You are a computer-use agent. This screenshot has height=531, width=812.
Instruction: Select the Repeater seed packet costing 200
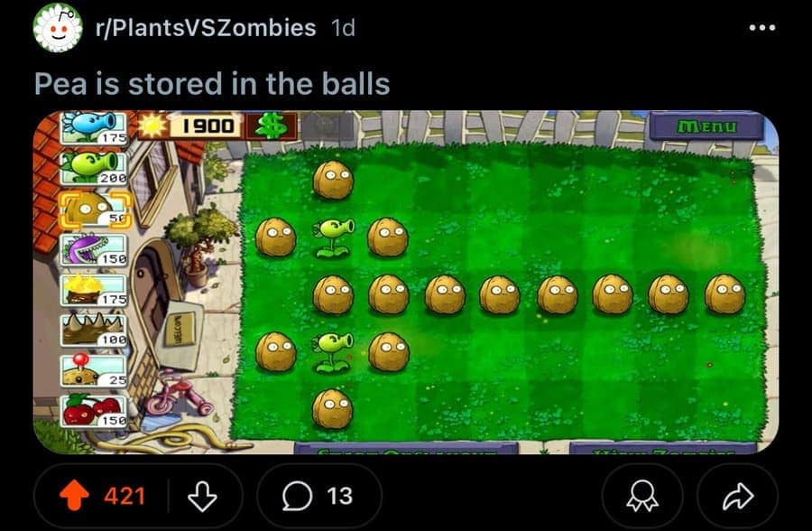(x=94, y=168)
